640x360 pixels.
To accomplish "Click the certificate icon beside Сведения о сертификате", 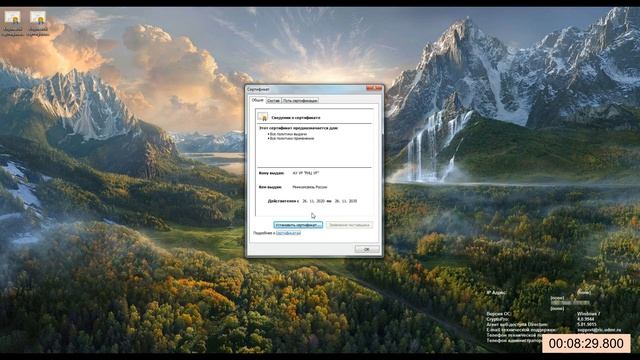I will click(x=262, y=117).
